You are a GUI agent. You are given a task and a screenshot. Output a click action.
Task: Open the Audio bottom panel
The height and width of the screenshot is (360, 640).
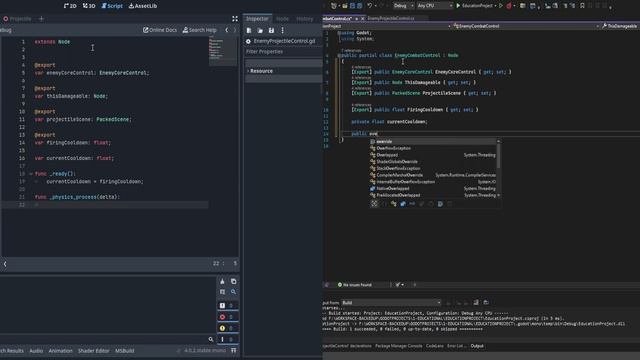36,351
